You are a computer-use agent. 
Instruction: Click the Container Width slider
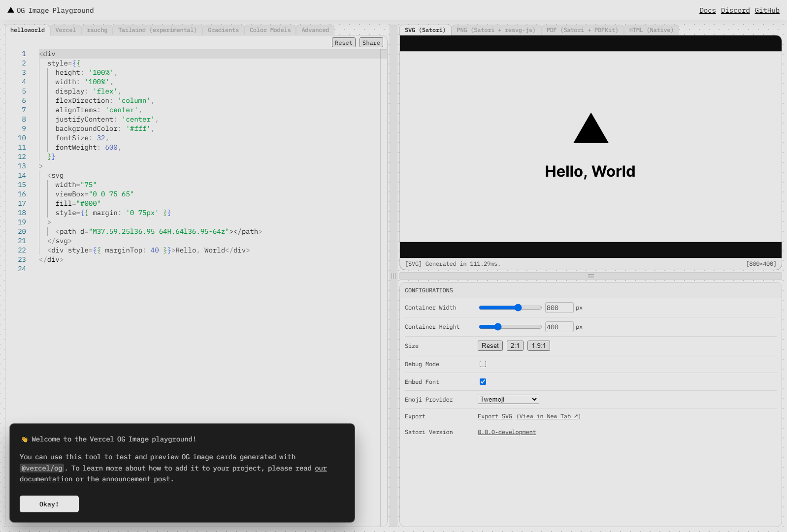pyautogui.click(x=510, y=308)
